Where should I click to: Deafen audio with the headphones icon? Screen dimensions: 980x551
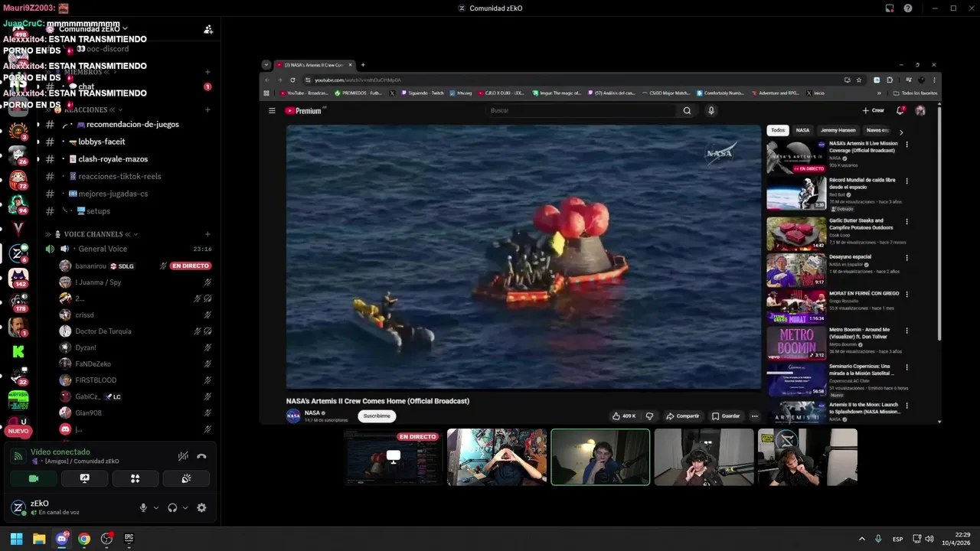click(x=172, y=507)
